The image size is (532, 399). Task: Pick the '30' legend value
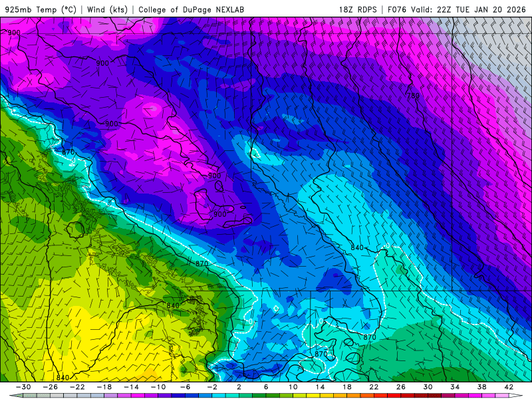pyautogui.click(x=428, y=387)
